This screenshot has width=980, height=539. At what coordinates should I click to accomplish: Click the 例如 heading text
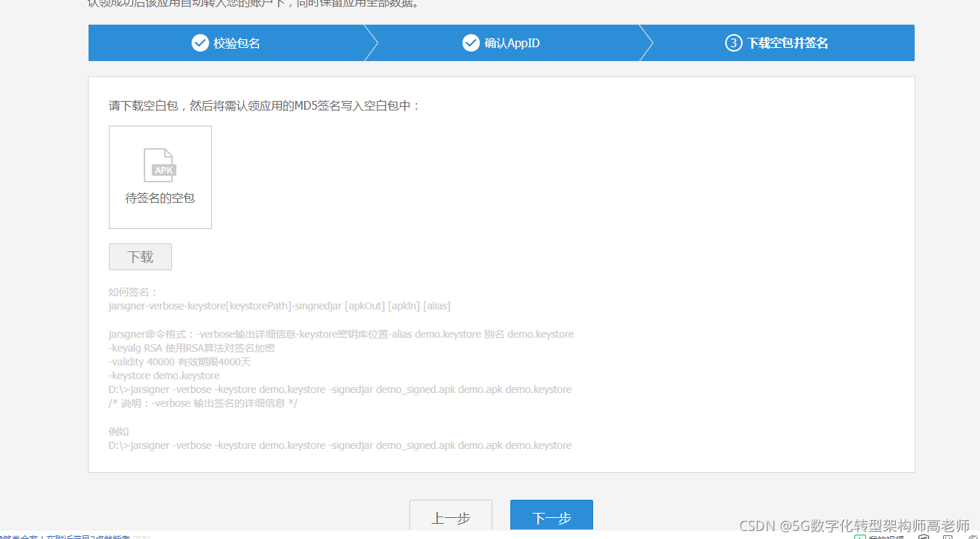tap(118, 431)
